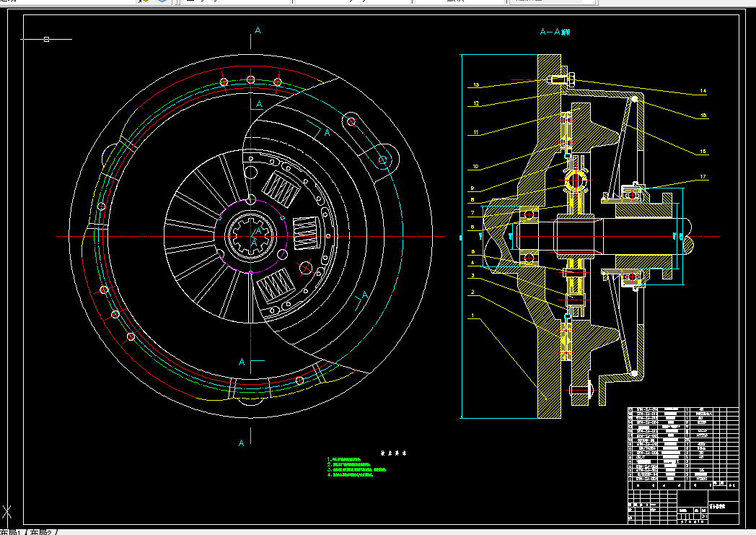Select the 技术要求 heading text
Viewport: 756px width, 535px height.
point(393,453)
